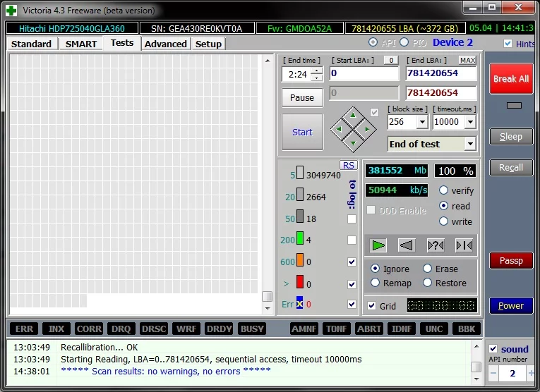
Task: Click the red Break All button
Action: 510,79
